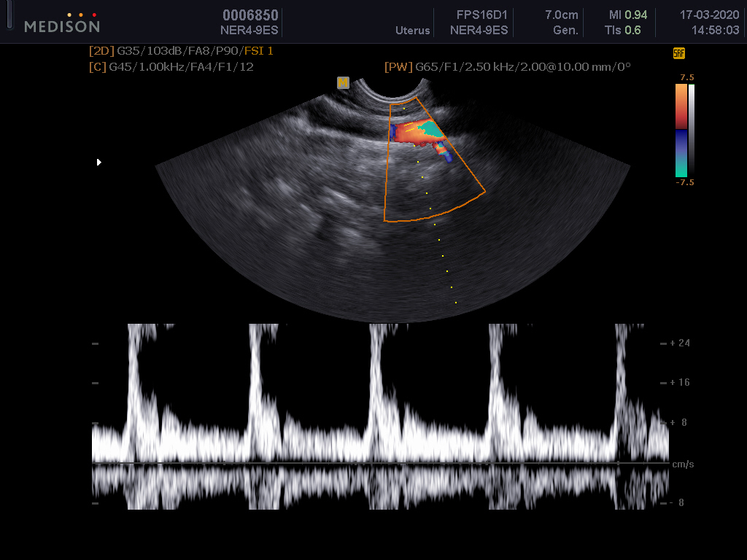
Task: Click the orange M probe orientation marker
Action: (343, 83)
